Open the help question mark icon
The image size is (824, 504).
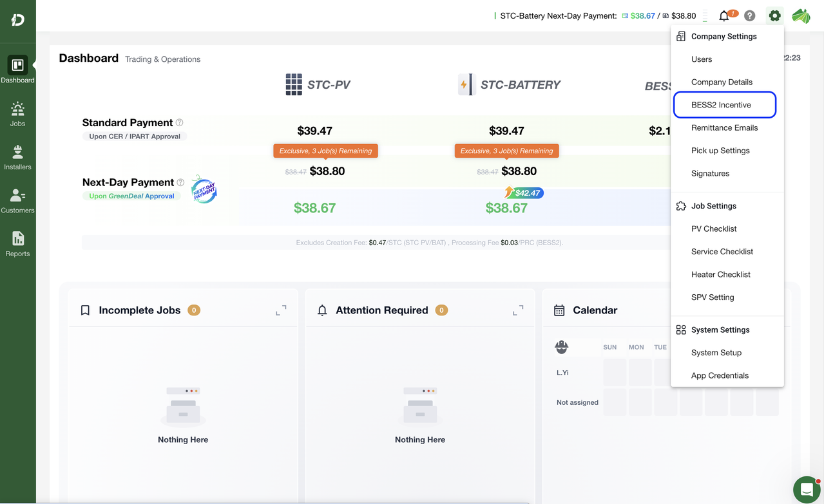(750, 16)
